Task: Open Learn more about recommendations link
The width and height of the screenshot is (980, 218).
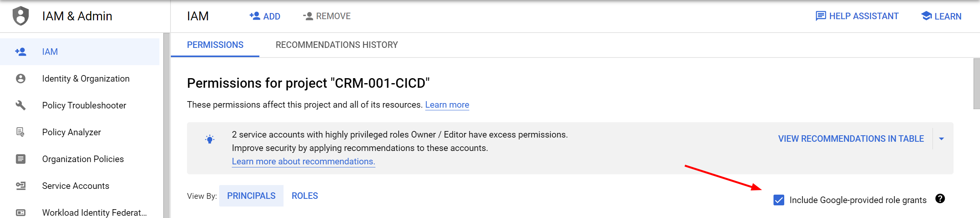Action: click(x=303, y=161)
